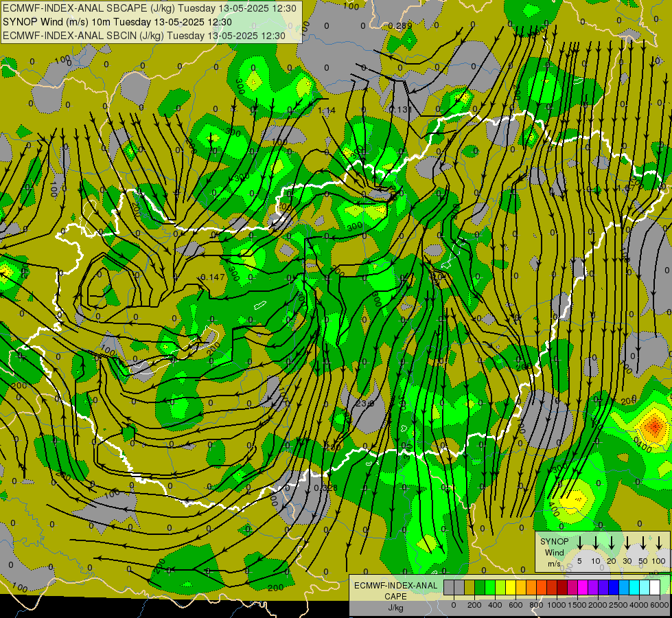Click the SYNOP Wind 10m title line

click(x=117, y=22)
